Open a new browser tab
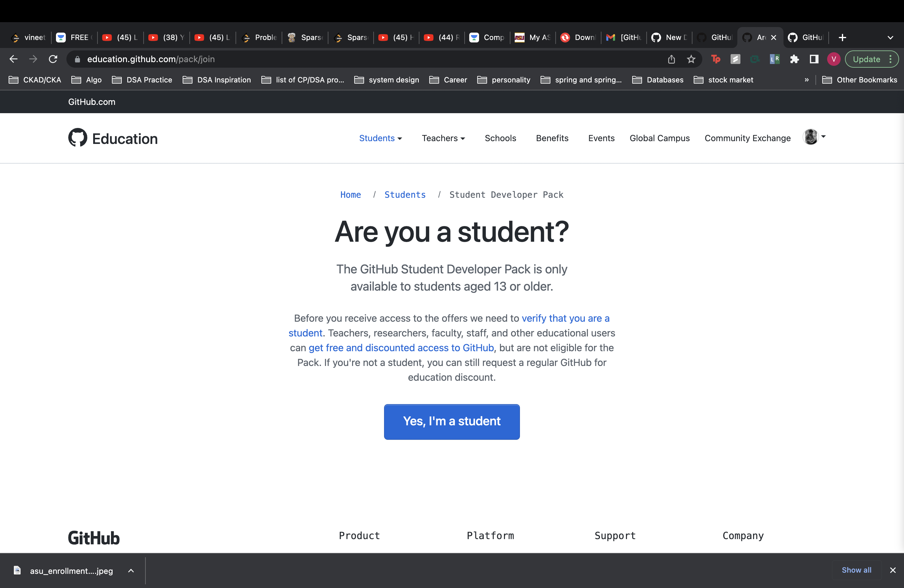 pos(842,37)
